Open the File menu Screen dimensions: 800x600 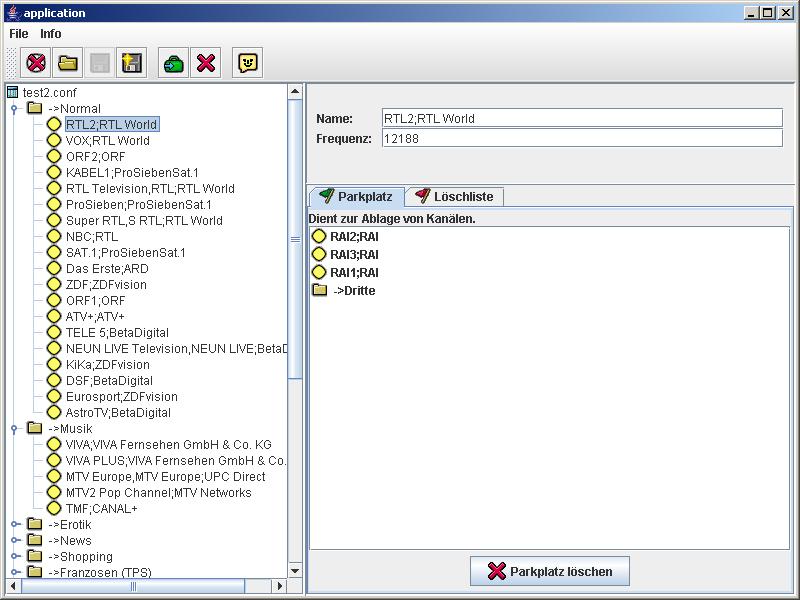click(x=19, y=34)
